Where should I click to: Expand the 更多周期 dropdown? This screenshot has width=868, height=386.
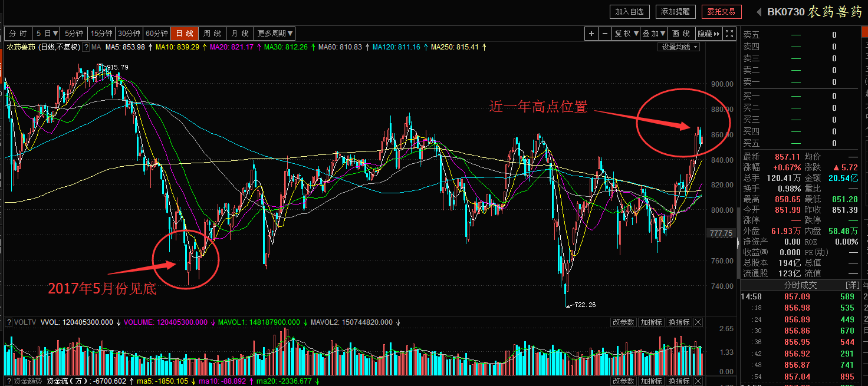click(275, 34)
